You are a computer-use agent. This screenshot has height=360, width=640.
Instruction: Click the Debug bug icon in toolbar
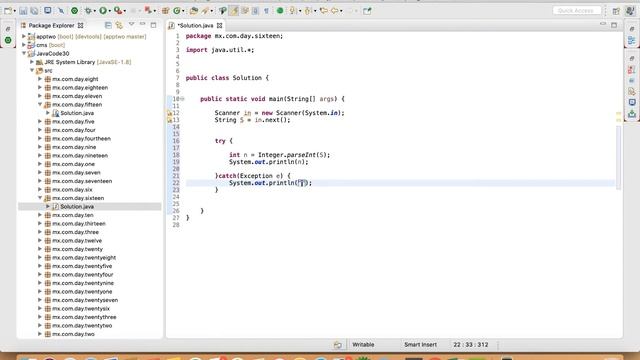[x=88, y=11]
